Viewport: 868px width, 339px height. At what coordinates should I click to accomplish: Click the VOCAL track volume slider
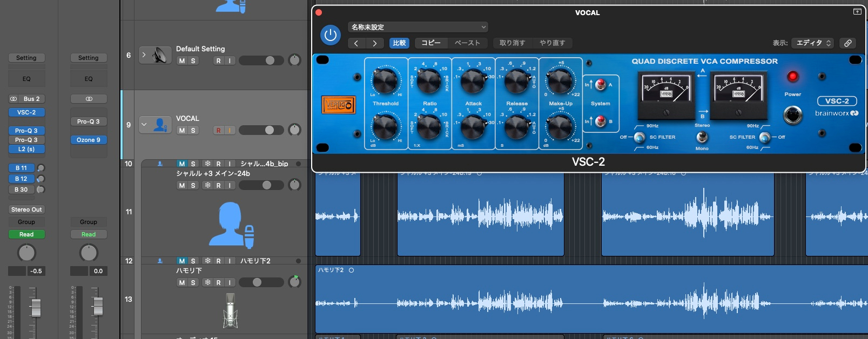coord(261,130)
